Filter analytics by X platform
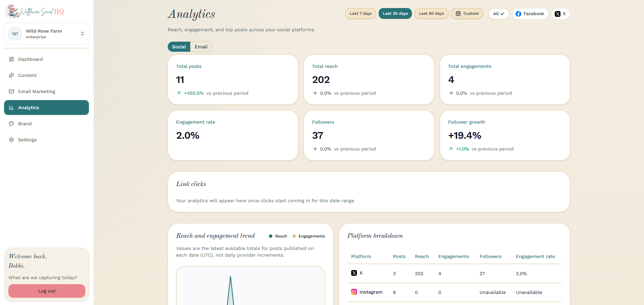Screen dimensions: 644x305 (561, 14)
